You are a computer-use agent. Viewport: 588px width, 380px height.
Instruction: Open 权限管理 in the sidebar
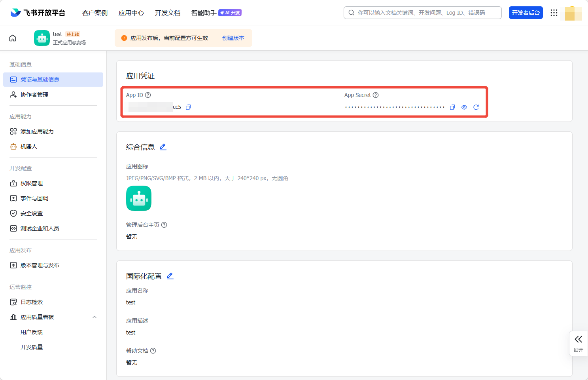click(32, 183)
